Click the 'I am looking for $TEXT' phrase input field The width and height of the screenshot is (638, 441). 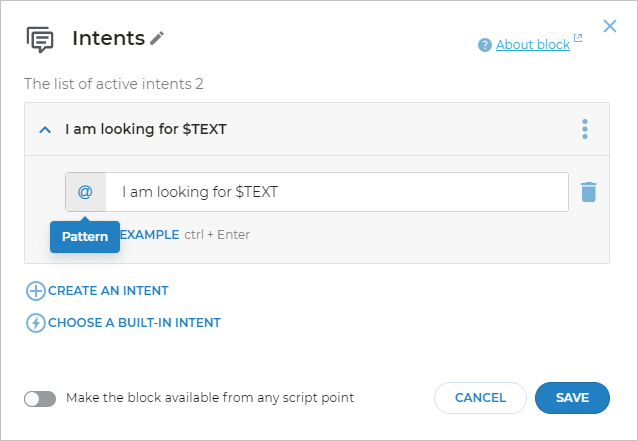coord(335,192)
